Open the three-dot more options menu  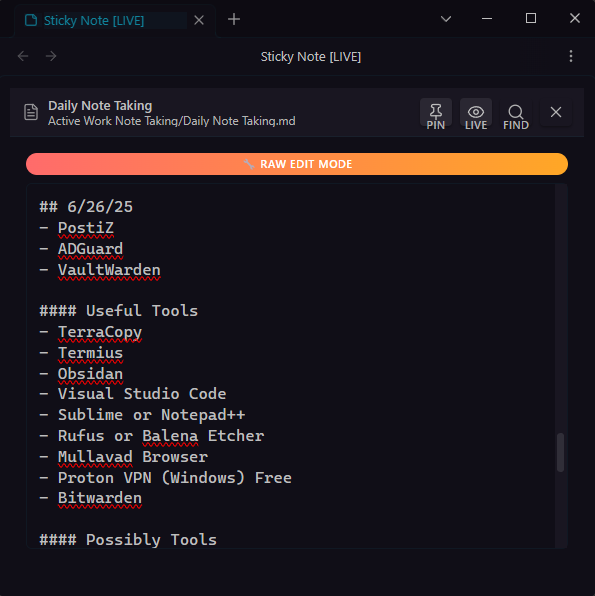pos(571,56)
